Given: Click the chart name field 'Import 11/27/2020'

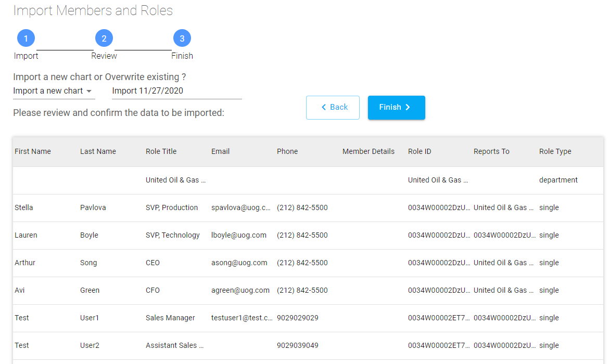Looking at the screenshot, I should coord(176,91).
